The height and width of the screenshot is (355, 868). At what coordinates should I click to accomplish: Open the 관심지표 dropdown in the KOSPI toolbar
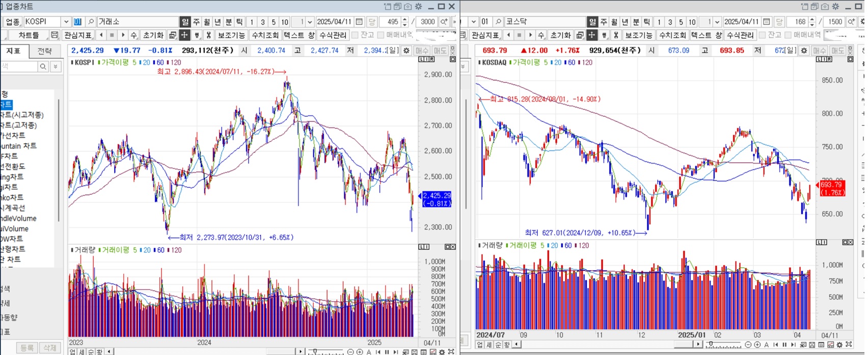pyautogui.click(x=78, y=35)
